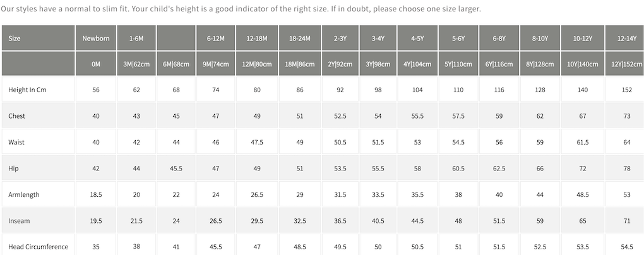Select the 2-3Y size header cell
This screenshot has height=255, width=644.
click(340, 38)
